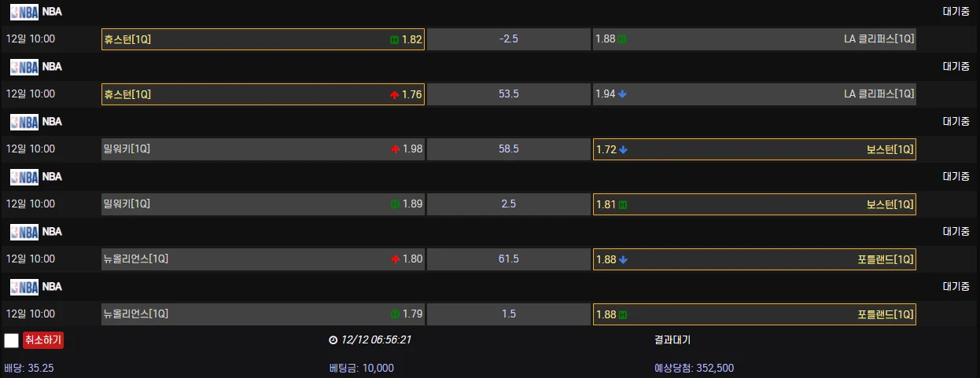Screen dimensions: 980x378
Task: Click the blue down arrow beside 1.94
Action: [x=623, y=94]
